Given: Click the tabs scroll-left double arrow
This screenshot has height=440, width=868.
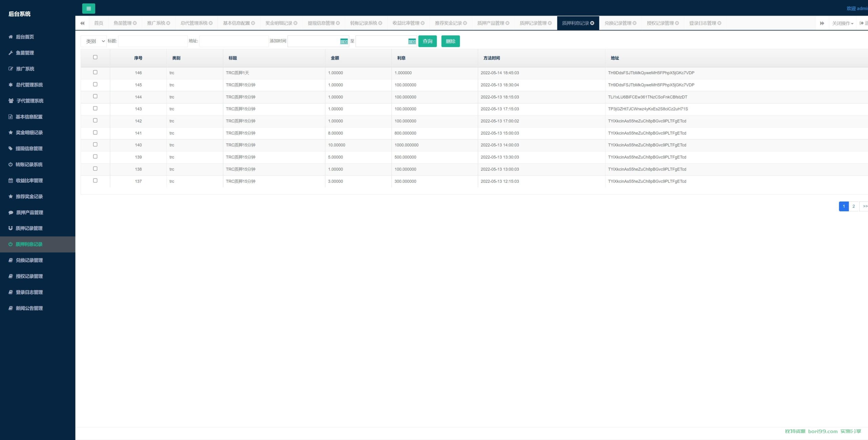Looking at the screenshot, I should (x=82, y=23).
